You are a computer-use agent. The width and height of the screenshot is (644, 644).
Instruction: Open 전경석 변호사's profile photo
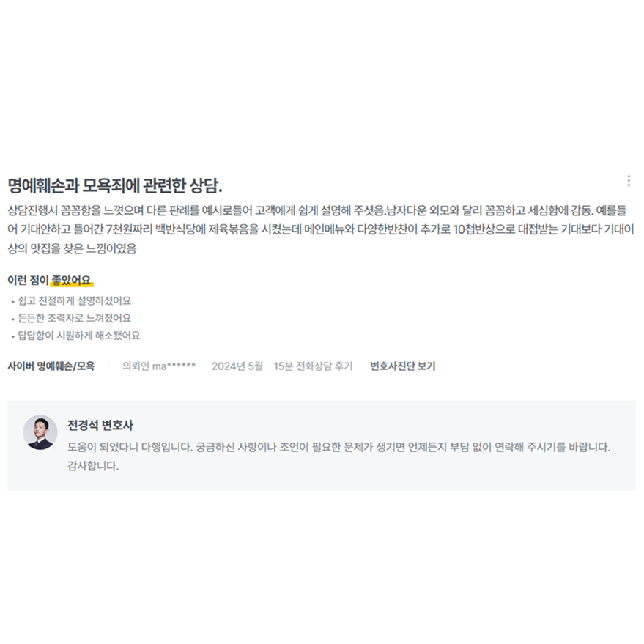coord(40,432)
